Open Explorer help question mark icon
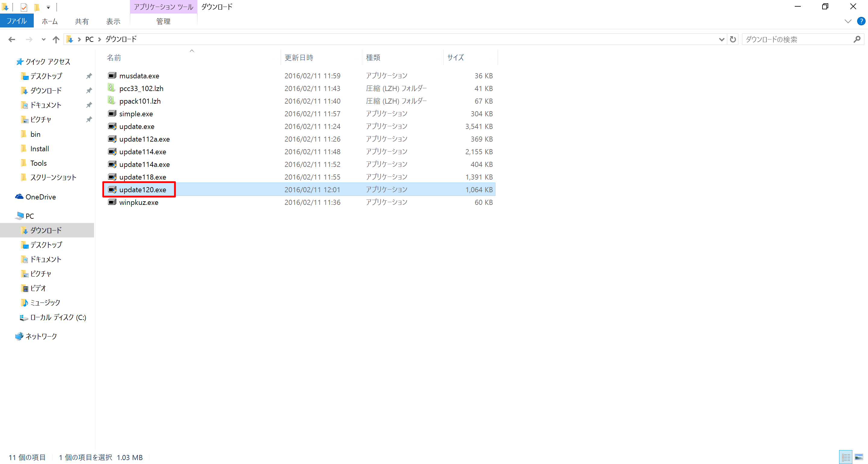The width and height of the screenshot is (868, 464). 861,21
